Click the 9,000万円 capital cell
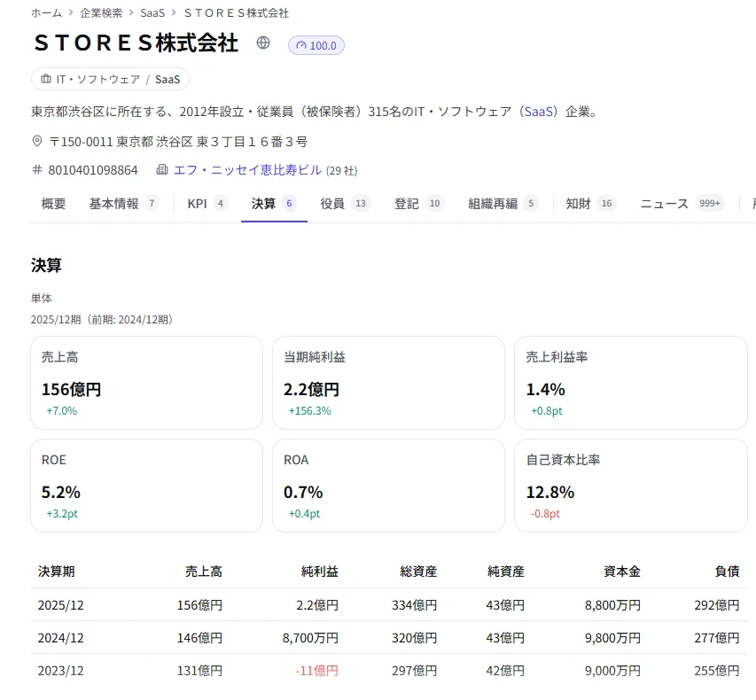The image size is (756, 700). click(612, 671)
